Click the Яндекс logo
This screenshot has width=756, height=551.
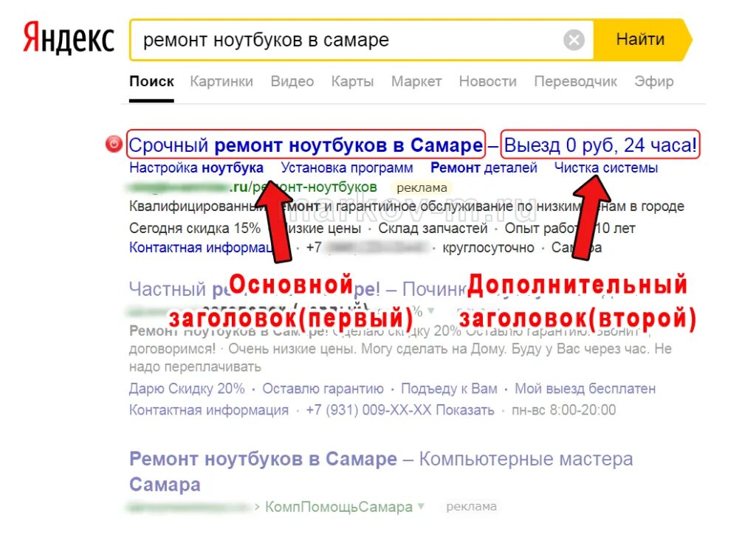(69, 38)
